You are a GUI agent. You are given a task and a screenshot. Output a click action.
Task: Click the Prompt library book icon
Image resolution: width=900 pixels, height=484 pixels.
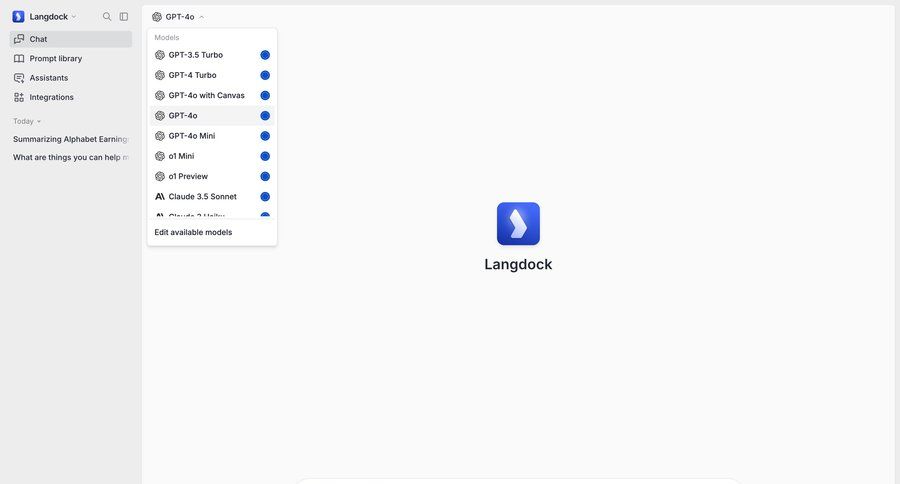pos(19,59)
